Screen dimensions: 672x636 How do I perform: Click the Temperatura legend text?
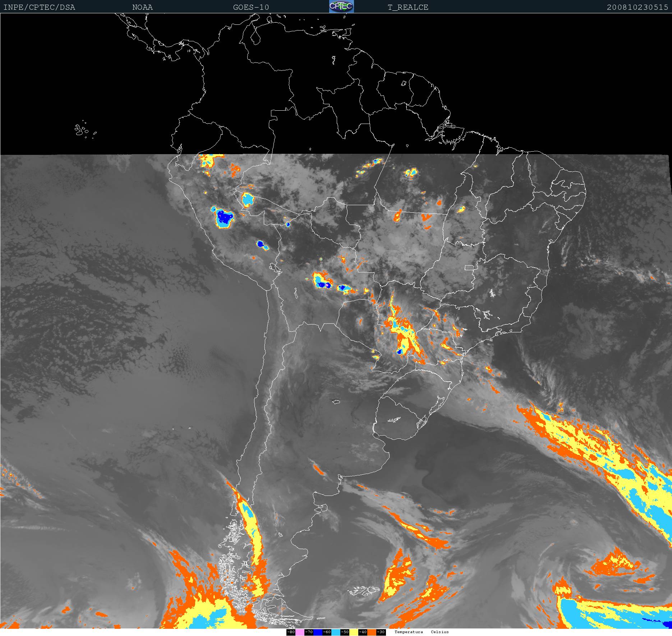[409, 632]
